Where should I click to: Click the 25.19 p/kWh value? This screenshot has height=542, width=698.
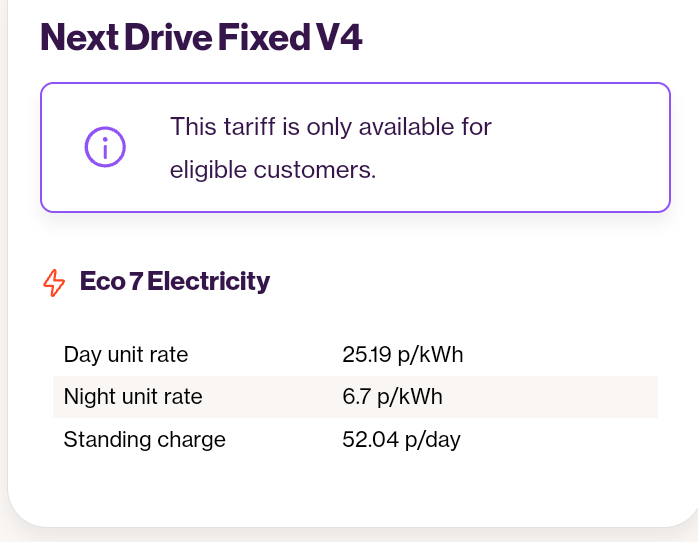(403, 355)
